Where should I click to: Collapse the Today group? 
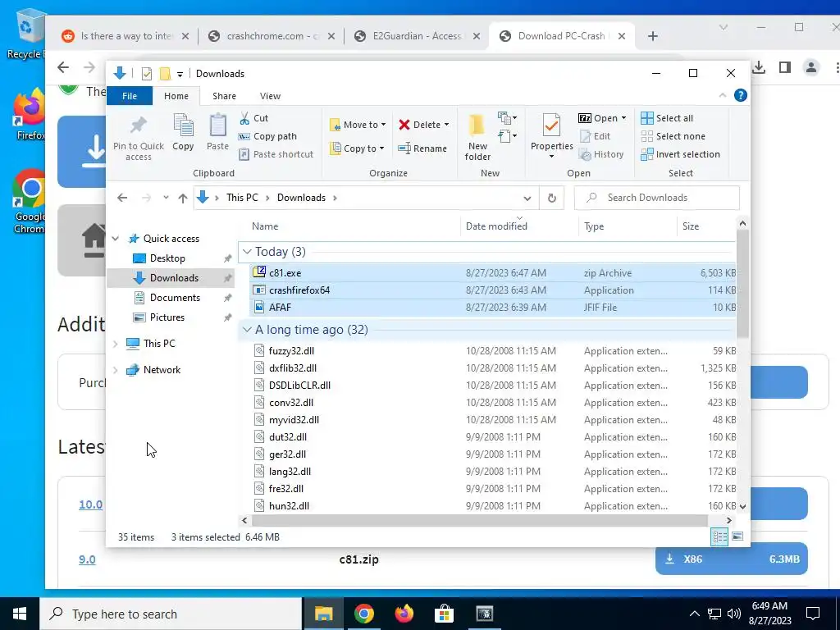[247, 251]
